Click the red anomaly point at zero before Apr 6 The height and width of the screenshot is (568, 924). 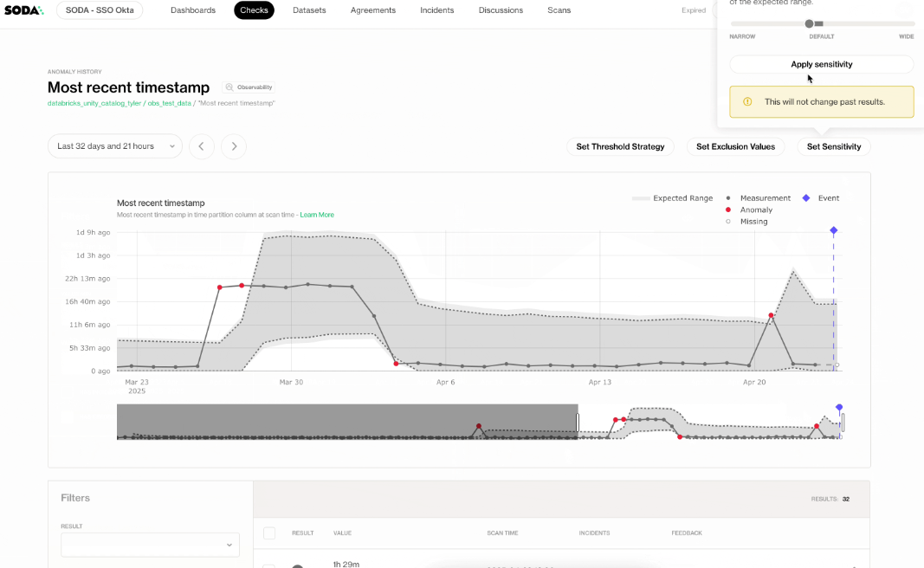coord(396,365)
